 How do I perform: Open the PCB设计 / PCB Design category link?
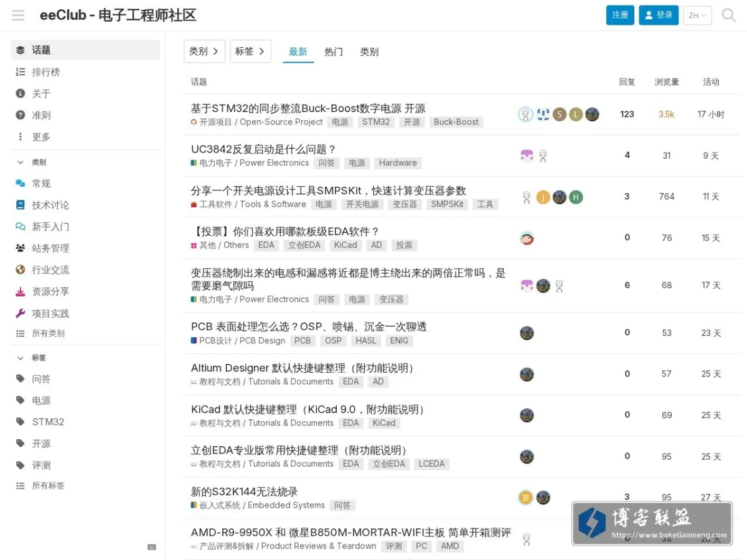click(238, 340)
